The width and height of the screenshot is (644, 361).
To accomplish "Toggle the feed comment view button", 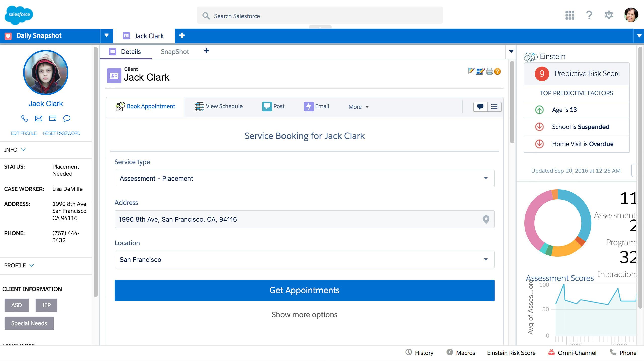I will pos(480,107).
